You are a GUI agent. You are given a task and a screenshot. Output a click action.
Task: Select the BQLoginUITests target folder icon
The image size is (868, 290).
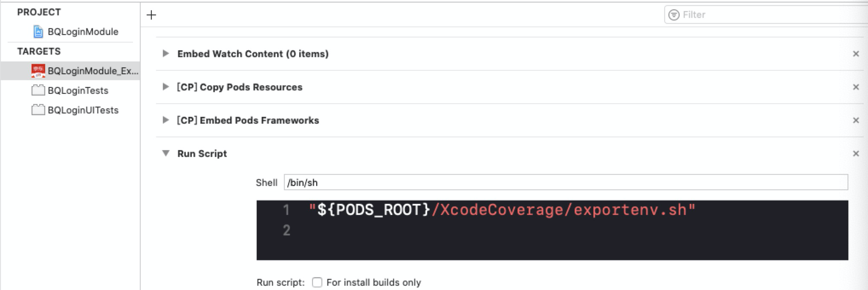(x=38, y=110)
